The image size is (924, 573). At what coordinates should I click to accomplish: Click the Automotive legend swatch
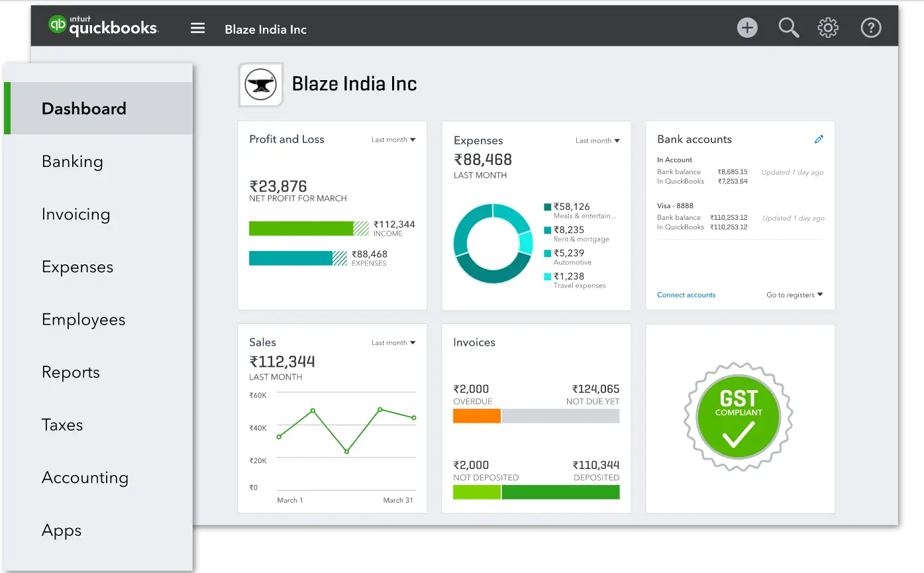(x=548, y=254)
